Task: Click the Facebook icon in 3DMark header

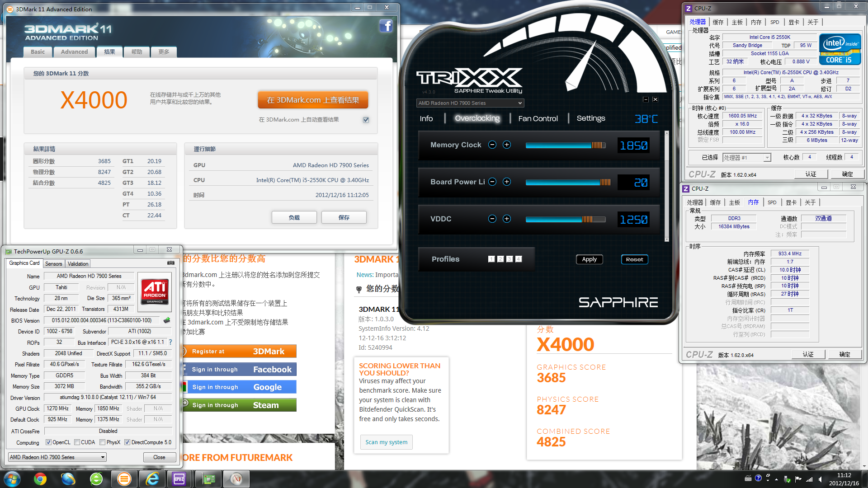Action: tap(386, 26)
